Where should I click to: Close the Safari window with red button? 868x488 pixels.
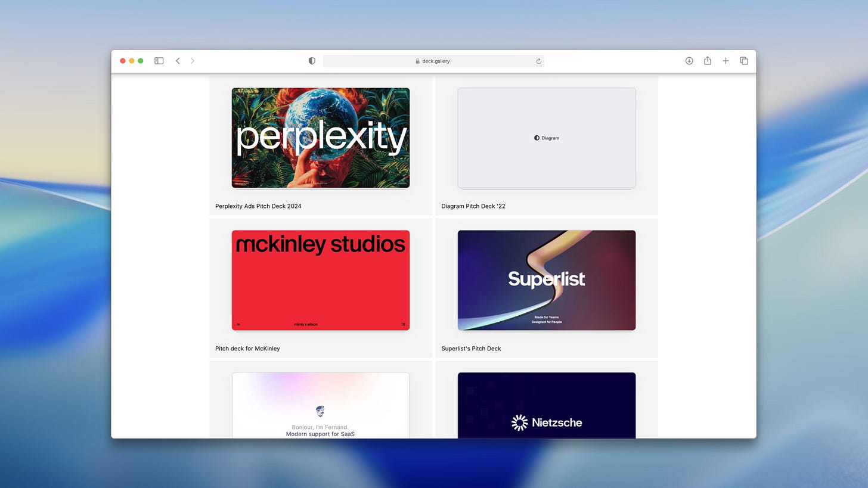coord(123,61)
